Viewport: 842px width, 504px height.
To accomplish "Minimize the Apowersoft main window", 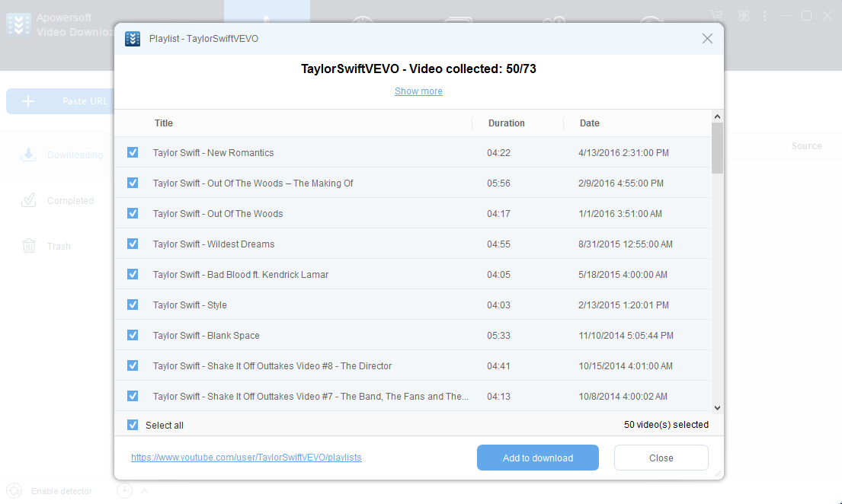I will coord(786,16).
